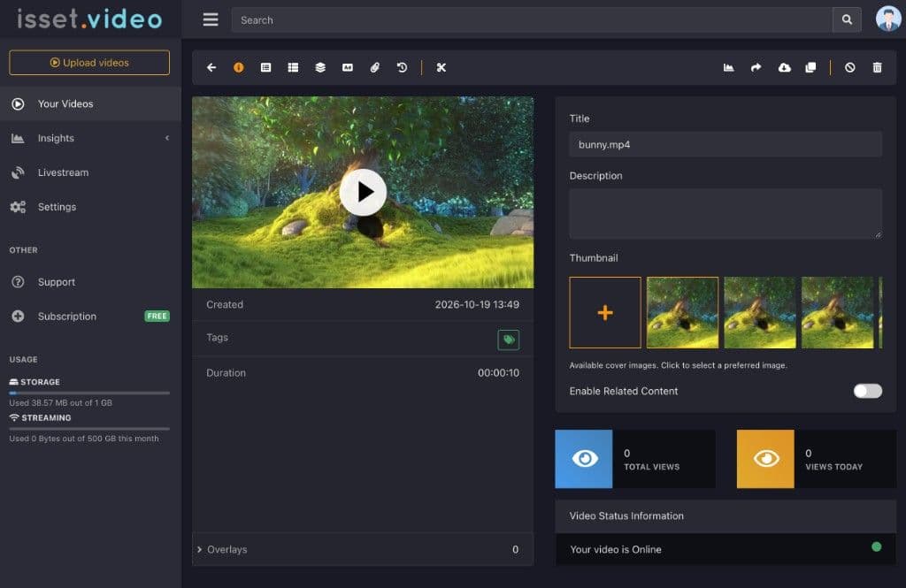The width and height of the screenshot is (906, 588).
Task: Expand the Insights submenu chevron
Action: (167, 138)
